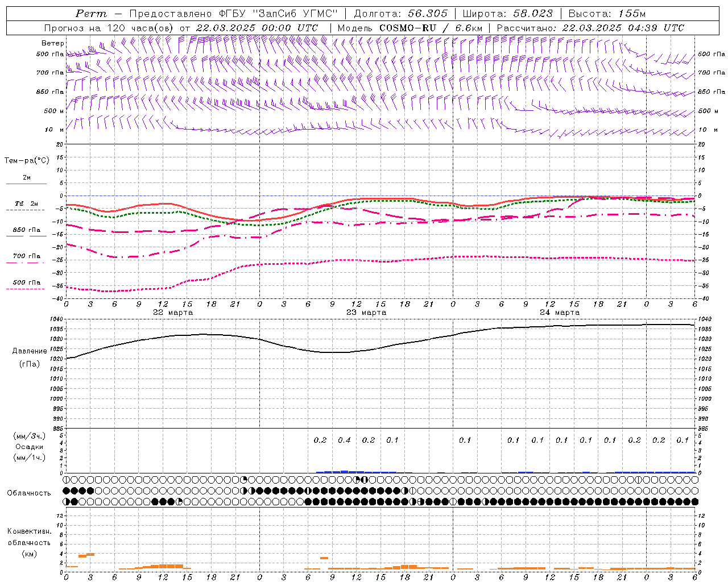Click "Рассчитано: 22.03.2025 04:39 UTC" text
The image size is (728, 582).
click(590, 28)
